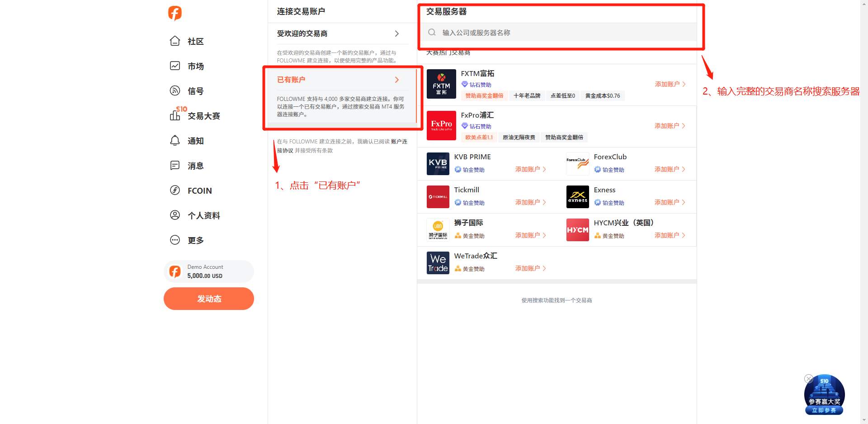
Task: Click the 黄金赞助 badge under WeTrade
Action: point(470,269)
